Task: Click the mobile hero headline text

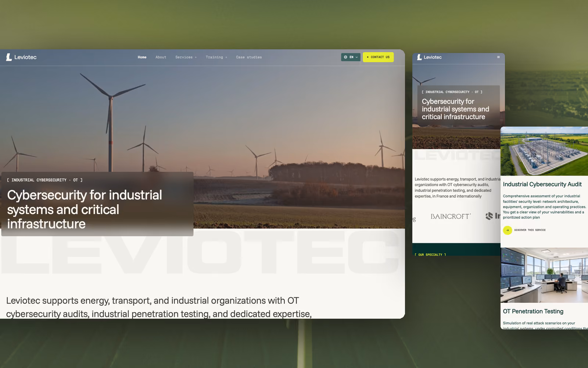Action: tap(455, 109)
